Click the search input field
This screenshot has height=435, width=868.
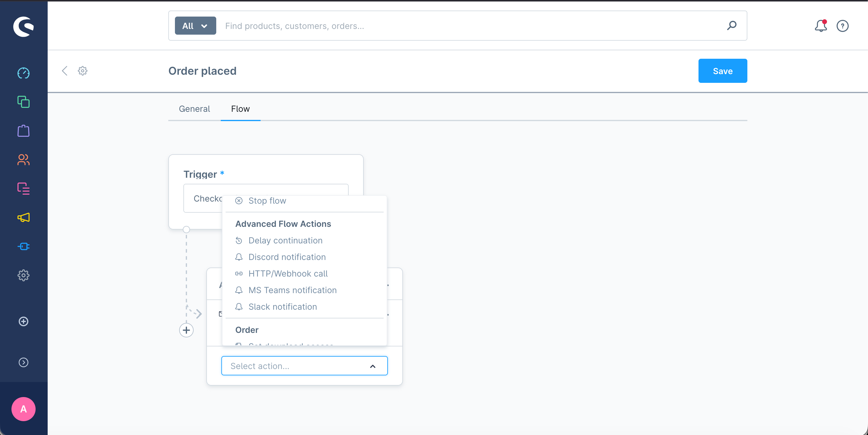point(472,26)
